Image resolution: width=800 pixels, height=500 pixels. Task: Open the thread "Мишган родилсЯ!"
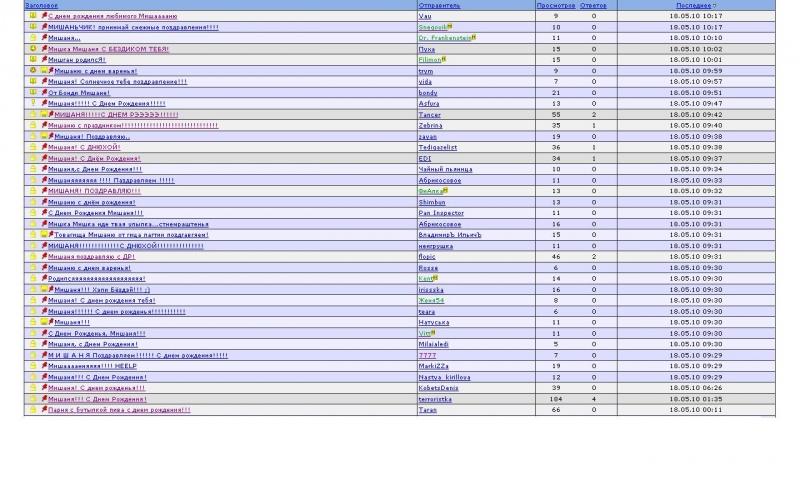click(77, 60)
